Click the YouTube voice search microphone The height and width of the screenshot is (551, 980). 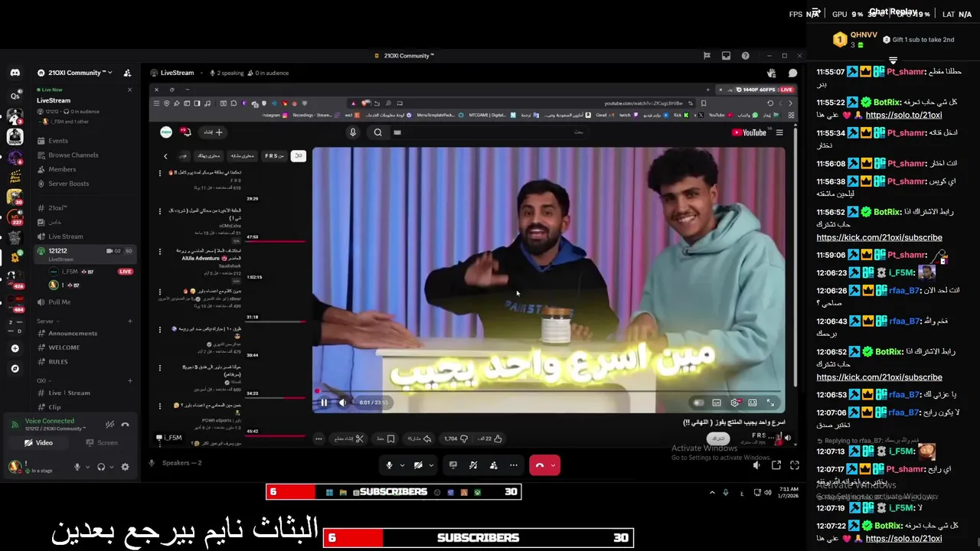pos(353,132)
